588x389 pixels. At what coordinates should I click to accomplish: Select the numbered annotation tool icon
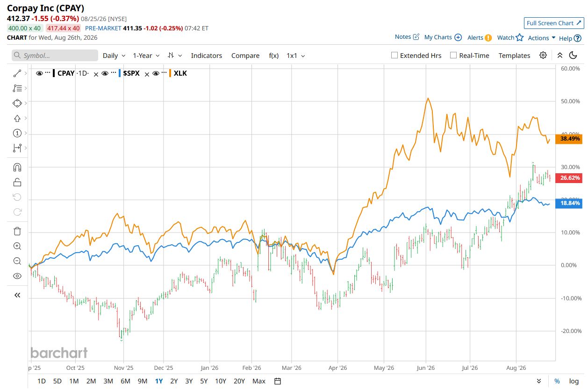(17, 134)
